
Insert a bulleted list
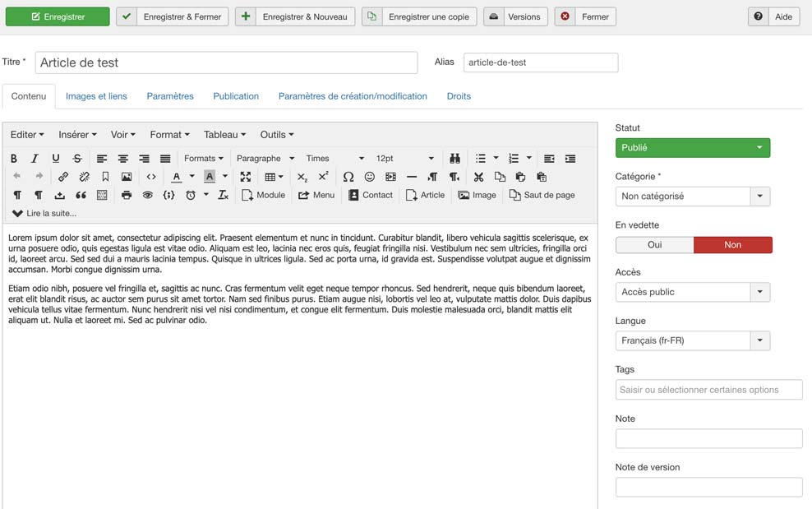[x=481, y=159]
